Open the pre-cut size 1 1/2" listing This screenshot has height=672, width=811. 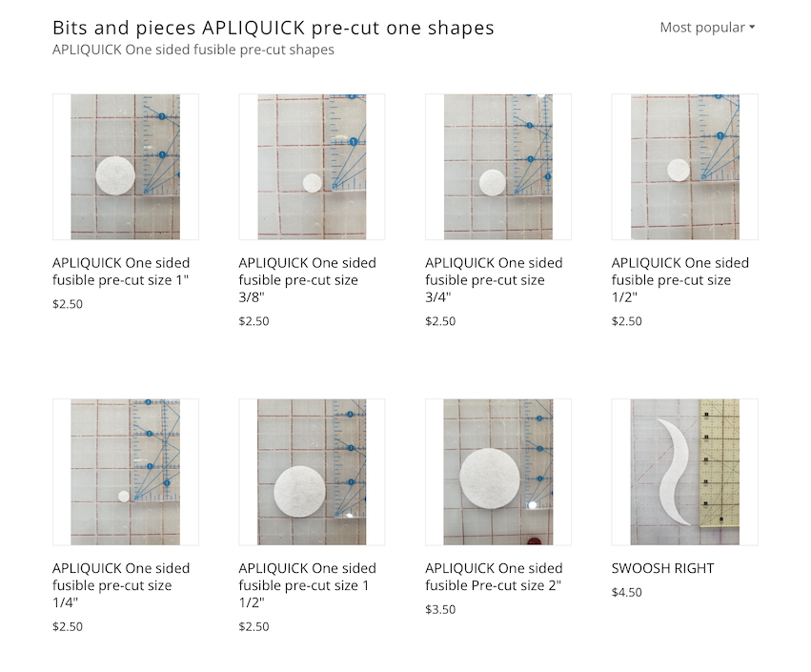307,584
